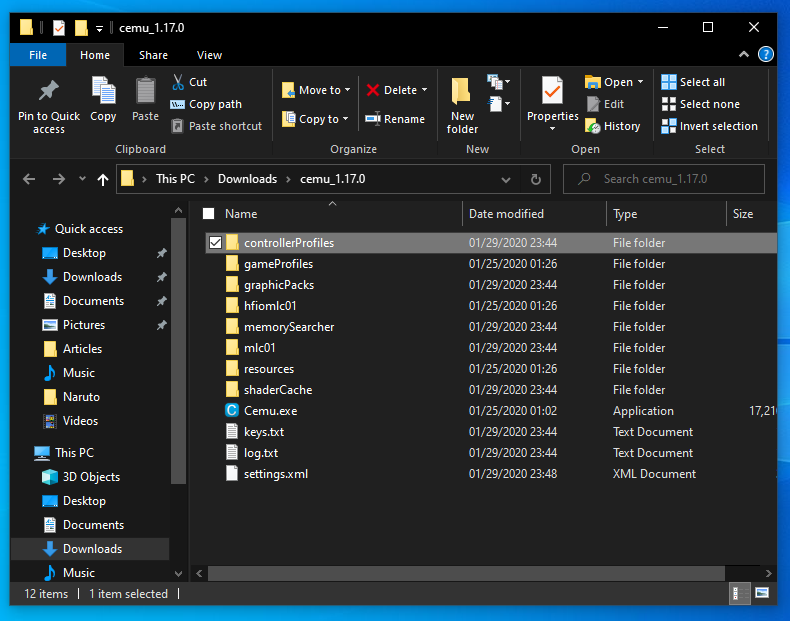Sort by Type column header
The height and width of the screenshot is (621, 790).
tap(666, 214)
